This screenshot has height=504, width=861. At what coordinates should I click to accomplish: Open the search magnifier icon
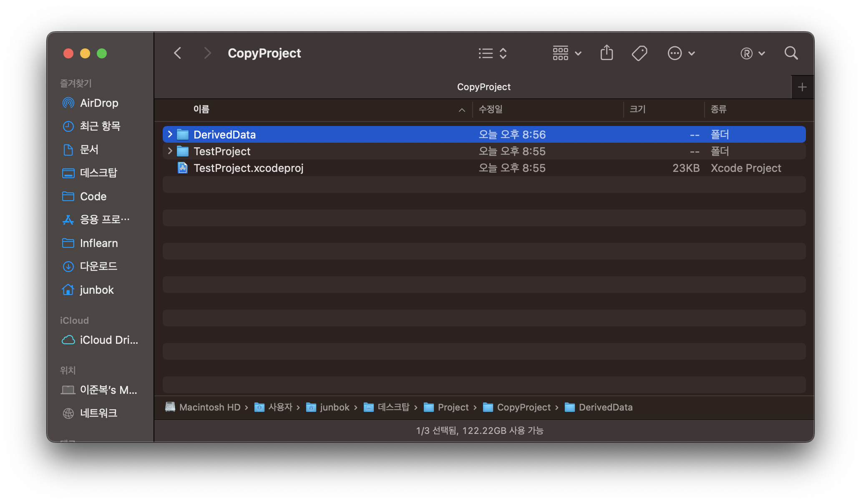[791, 53]
